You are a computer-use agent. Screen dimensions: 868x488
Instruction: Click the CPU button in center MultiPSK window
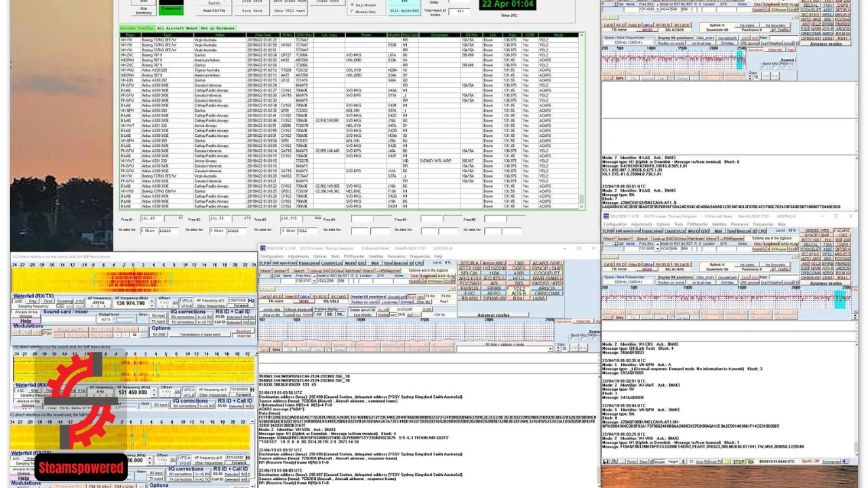pyautogui.click(x=419, y=263)
